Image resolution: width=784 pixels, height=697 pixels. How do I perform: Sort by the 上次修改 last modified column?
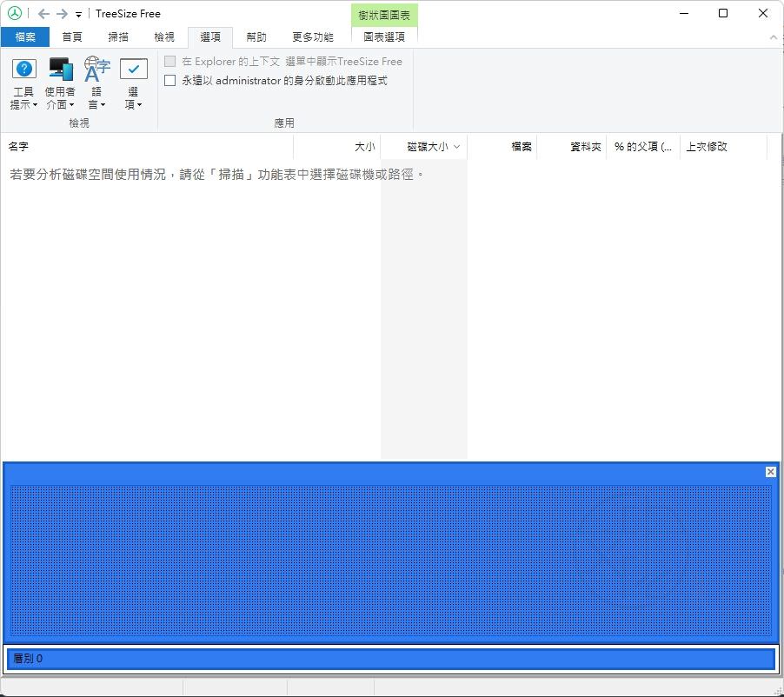click(723, 147)
